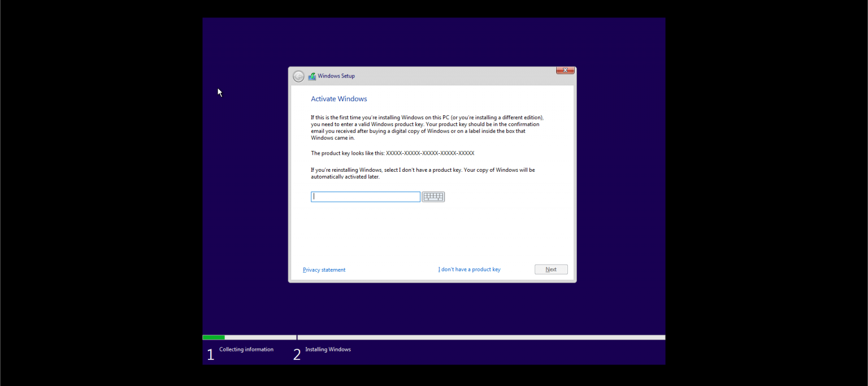The height and width of the screenshot is (386, 868).
Task: Click the Activate Windows heading
Action: coord(338,98)
